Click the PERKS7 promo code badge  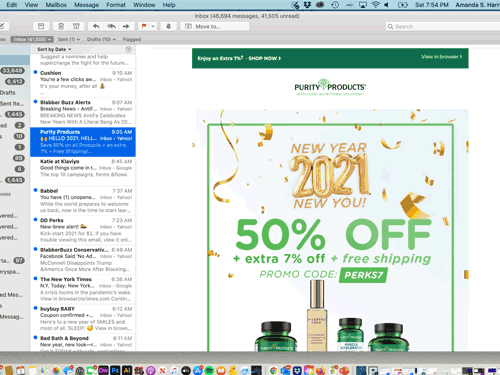point(363,275)
